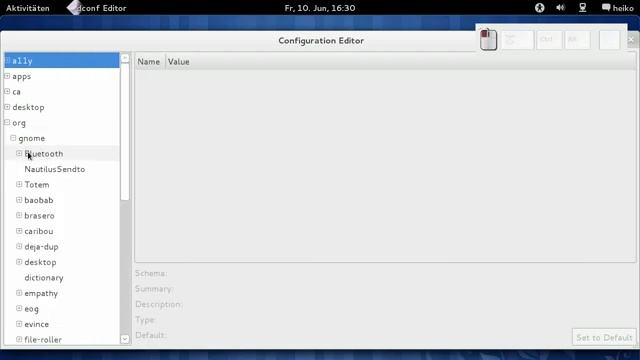This screenshot has width=640, height=360.
Task: Expand the baobab node
Action: (x=19, y=200)
